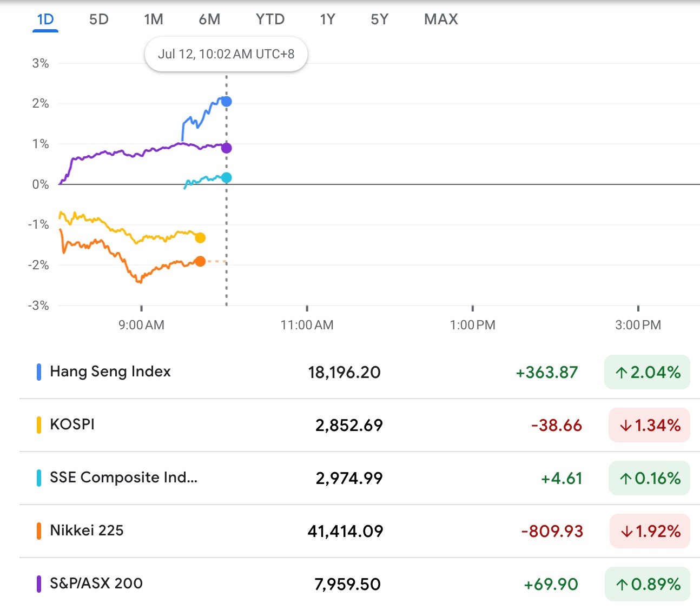The width and height of the screenshot is (700, 610).
Task: Click the Hang Seng price 18,196.20
Action: [345, 372]
